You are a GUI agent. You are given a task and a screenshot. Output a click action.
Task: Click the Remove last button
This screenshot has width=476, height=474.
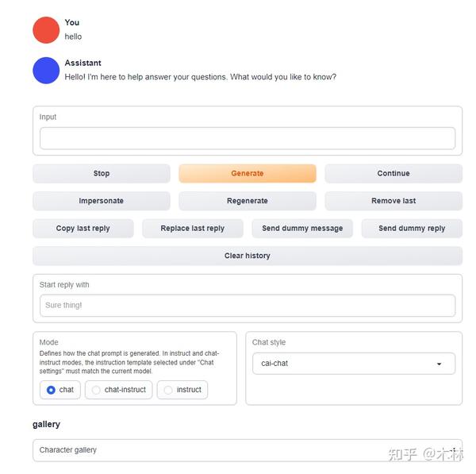coord(393,201)
